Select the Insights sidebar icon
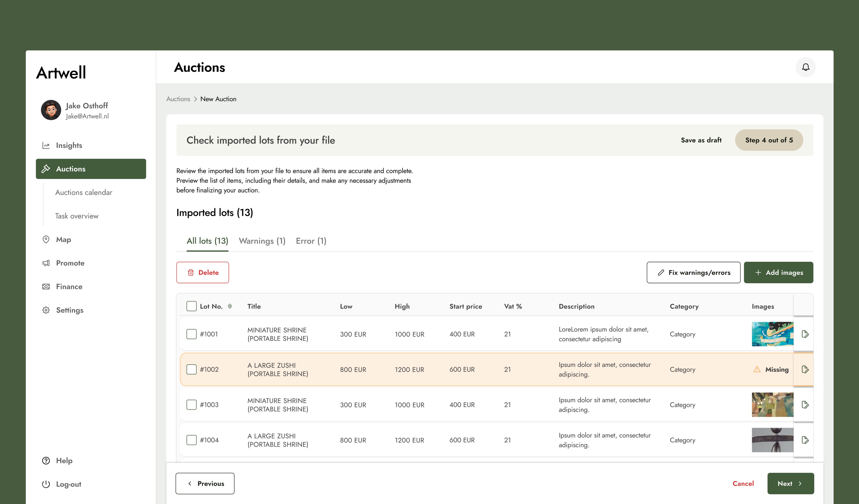The image size is (859, 504). (46, 145)
